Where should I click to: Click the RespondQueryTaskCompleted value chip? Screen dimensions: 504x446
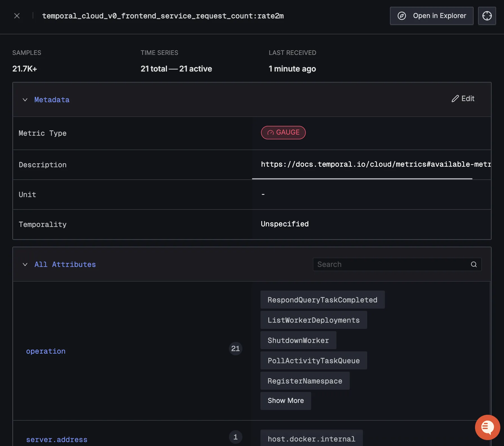(x=322, y=300)
